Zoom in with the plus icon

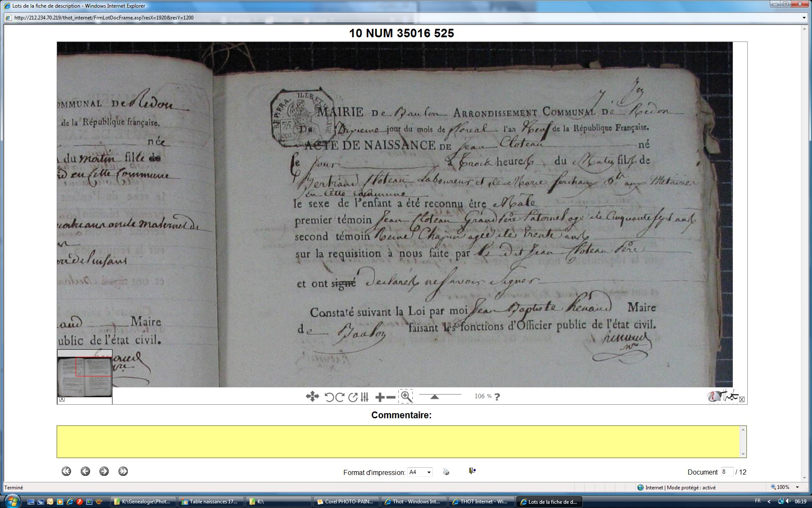379,397
